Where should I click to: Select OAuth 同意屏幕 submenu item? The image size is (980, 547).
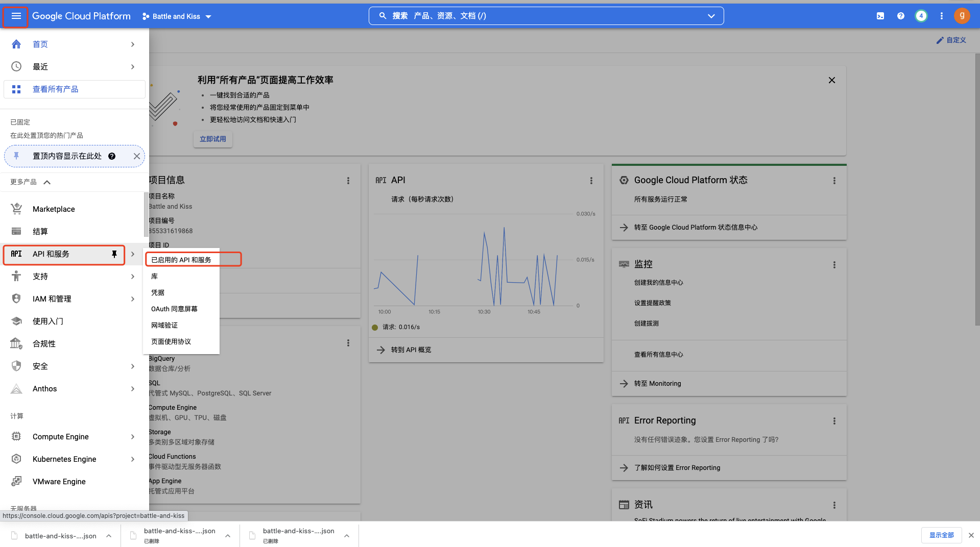181,309
